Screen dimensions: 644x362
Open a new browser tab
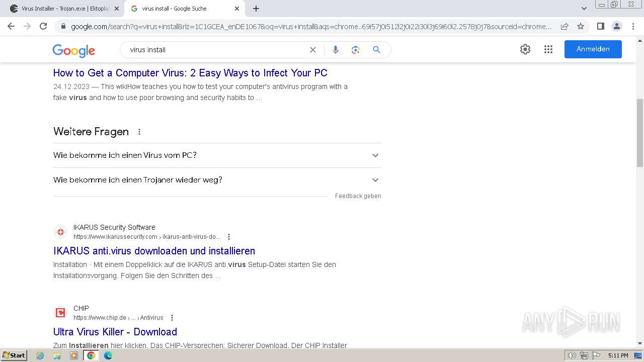pyautogui.click(x=256, y=9)
